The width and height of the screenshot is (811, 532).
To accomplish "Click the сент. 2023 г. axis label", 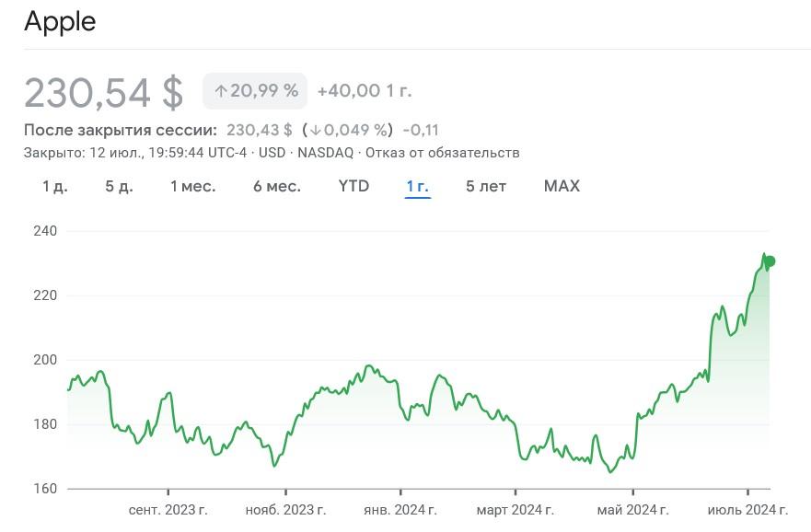I will point(168,510).
